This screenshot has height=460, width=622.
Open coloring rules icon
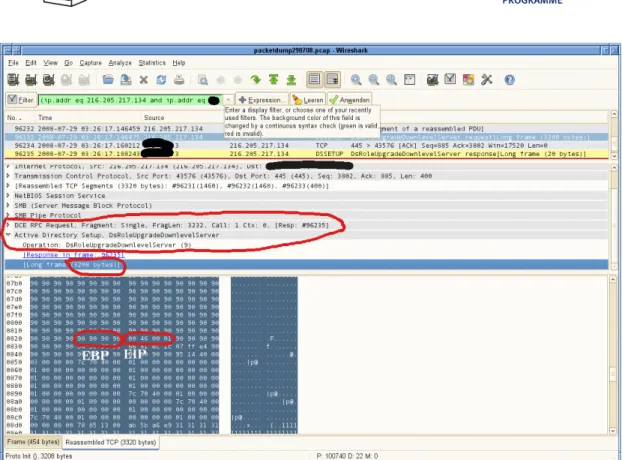point(468,80)
